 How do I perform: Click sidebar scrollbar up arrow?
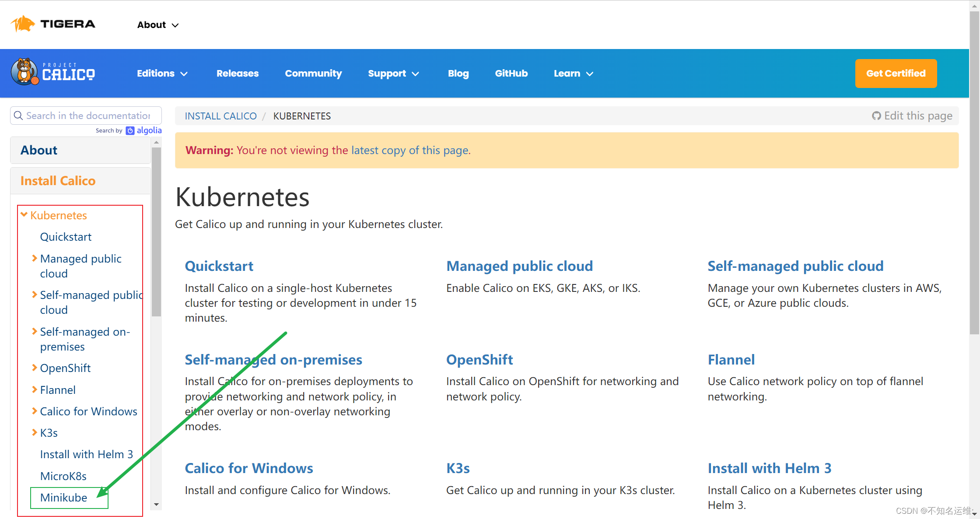click(x=156, y=142)
